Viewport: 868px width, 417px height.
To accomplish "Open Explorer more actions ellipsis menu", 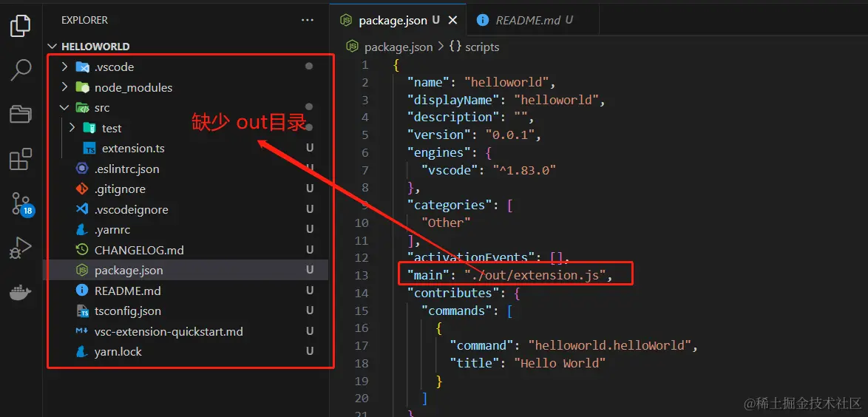I will [308, 20].
